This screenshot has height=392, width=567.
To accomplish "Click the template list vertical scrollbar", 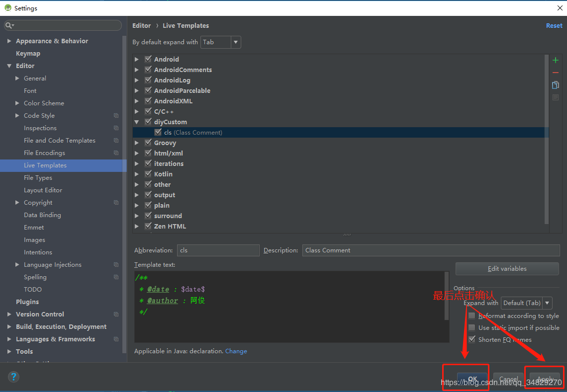I will point(547,140).
